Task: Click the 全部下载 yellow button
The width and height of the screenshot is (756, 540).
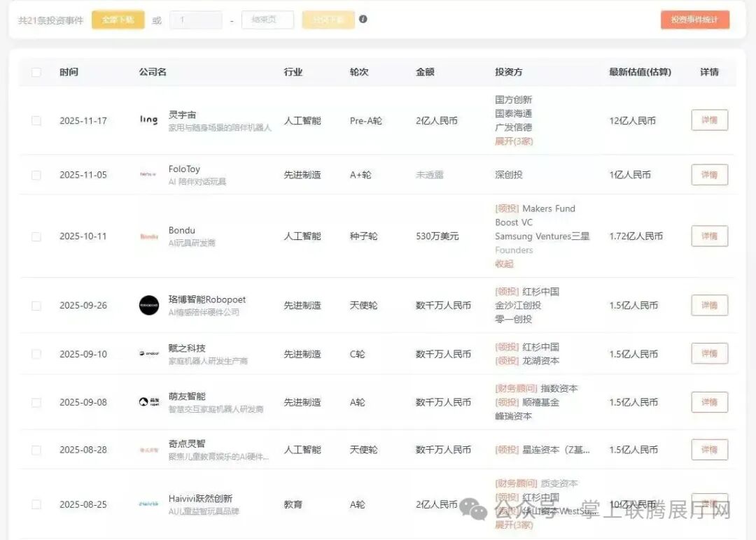Action: (118, 20)
